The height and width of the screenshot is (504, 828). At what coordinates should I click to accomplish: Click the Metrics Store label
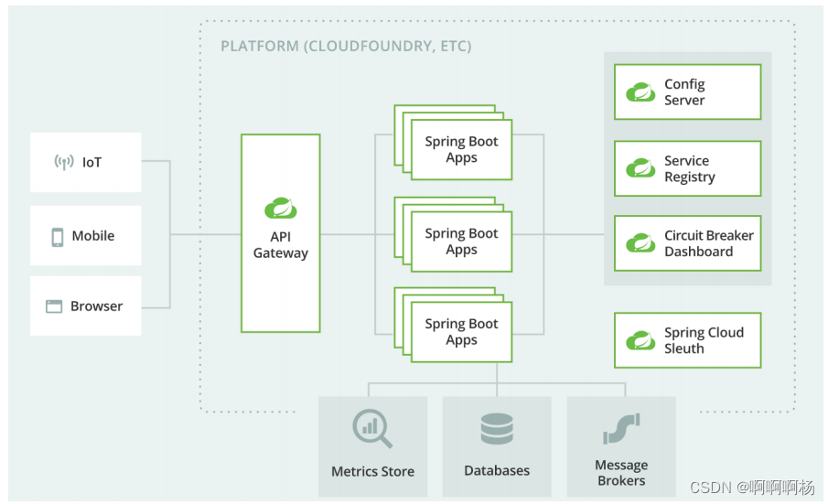point(372,471)
